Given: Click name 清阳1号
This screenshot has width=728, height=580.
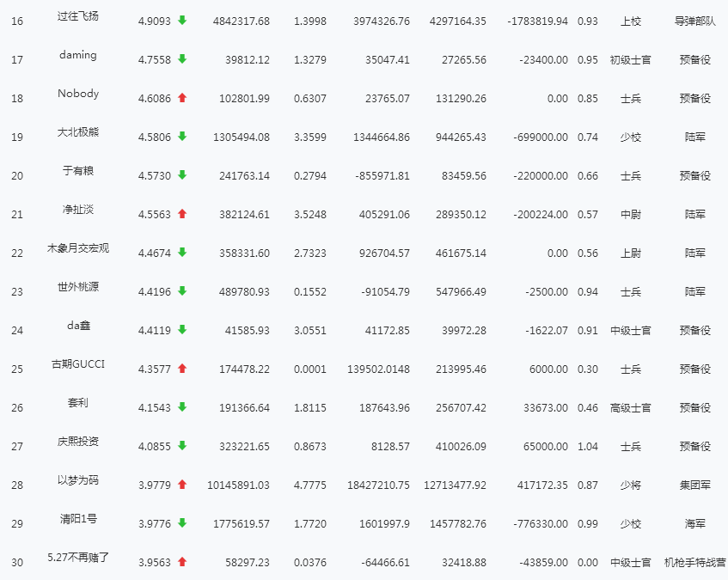Looking at the screenshot, I should 78,519.
